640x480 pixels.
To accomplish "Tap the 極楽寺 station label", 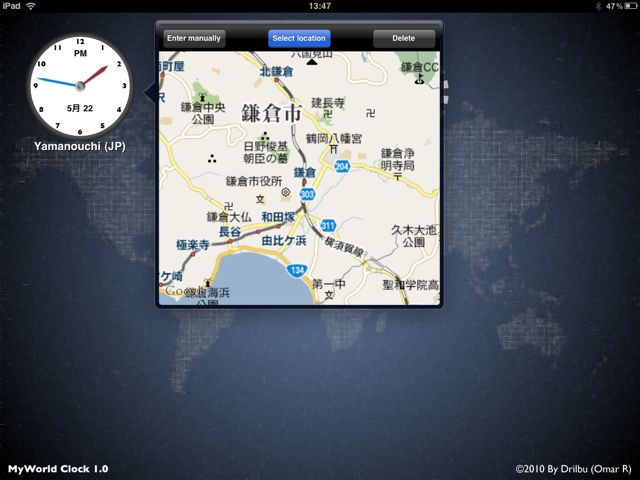I will tap(193, 245).
